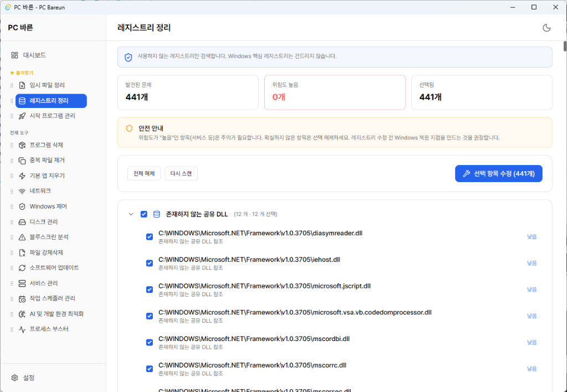
Task: Click the 전체 해제 button
Action: pos(144,174)
